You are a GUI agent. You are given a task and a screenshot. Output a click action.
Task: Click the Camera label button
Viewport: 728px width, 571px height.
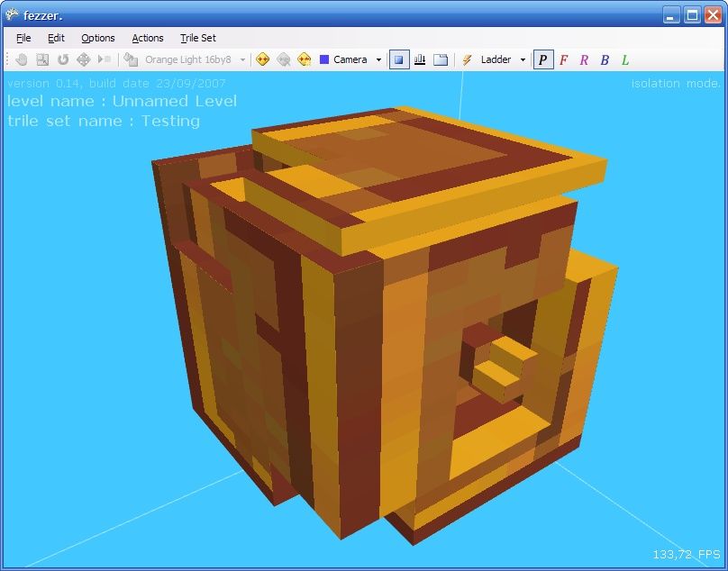pyautogui.click(x=350, y=59)
